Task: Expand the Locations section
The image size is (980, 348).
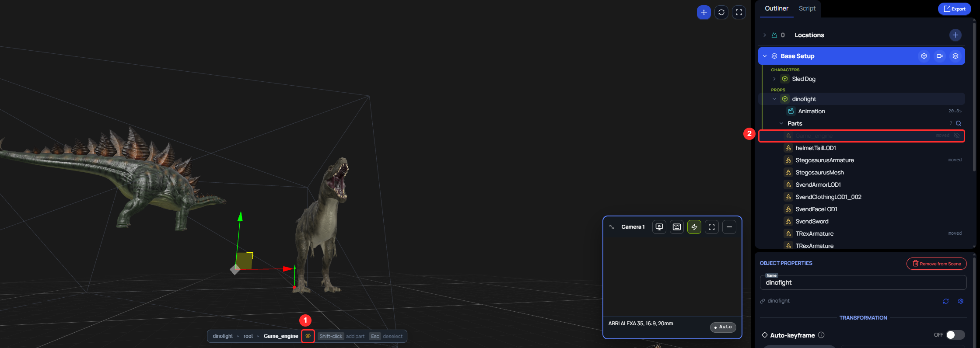Action: [x=765, y=35]
